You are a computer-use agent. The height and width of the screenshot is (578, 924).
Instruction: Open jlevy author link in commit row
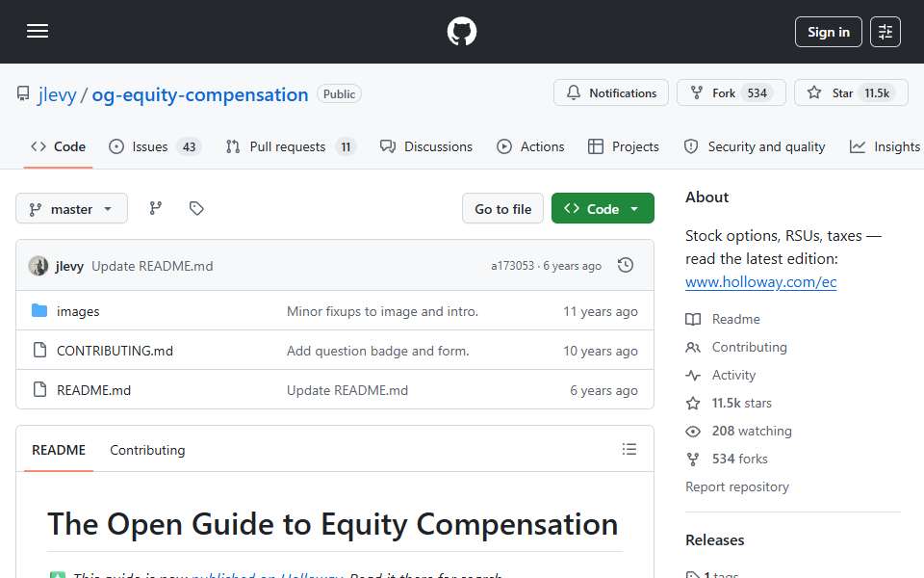tap(69, 266)
